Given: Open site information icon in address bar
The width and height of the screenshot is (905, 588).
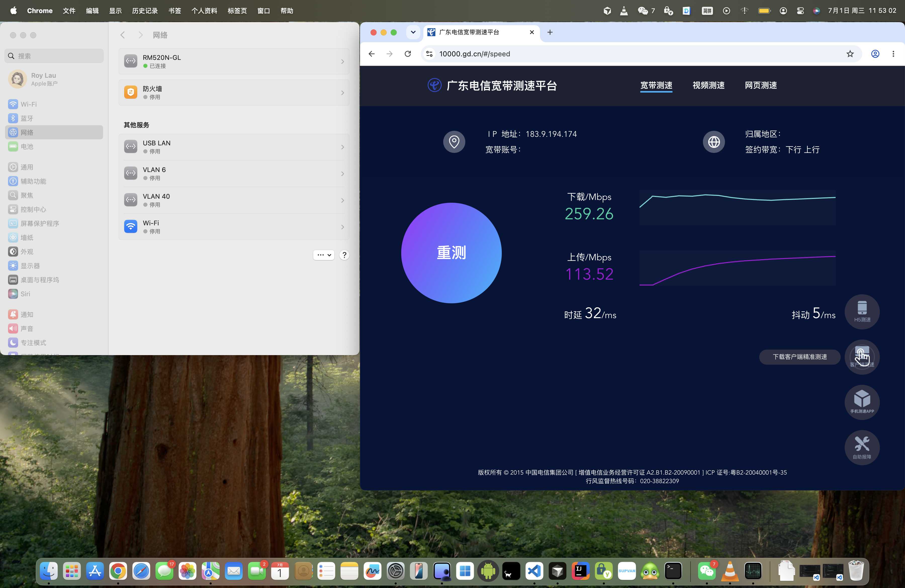Looking at the screenshot, I should coord(429,54).
